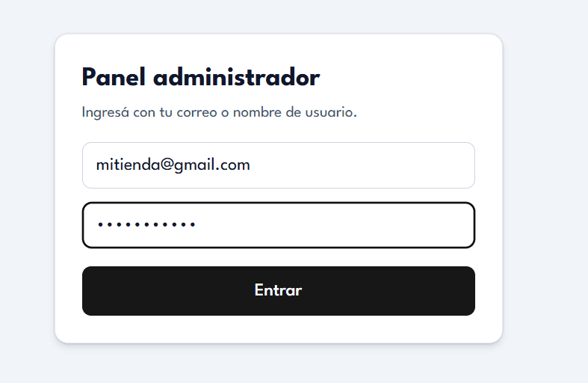Click the masked password dots
The width and height of the screenshot is (588, 383).
click(146, 225)
